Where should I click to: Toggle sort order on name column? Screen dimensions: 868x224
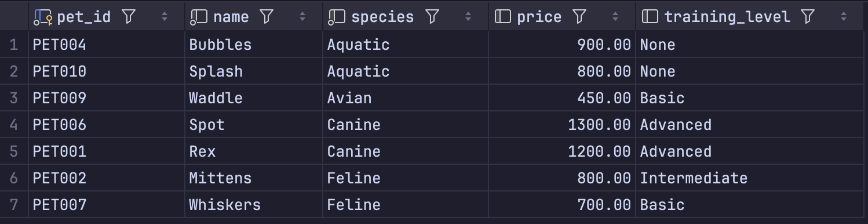302,17
